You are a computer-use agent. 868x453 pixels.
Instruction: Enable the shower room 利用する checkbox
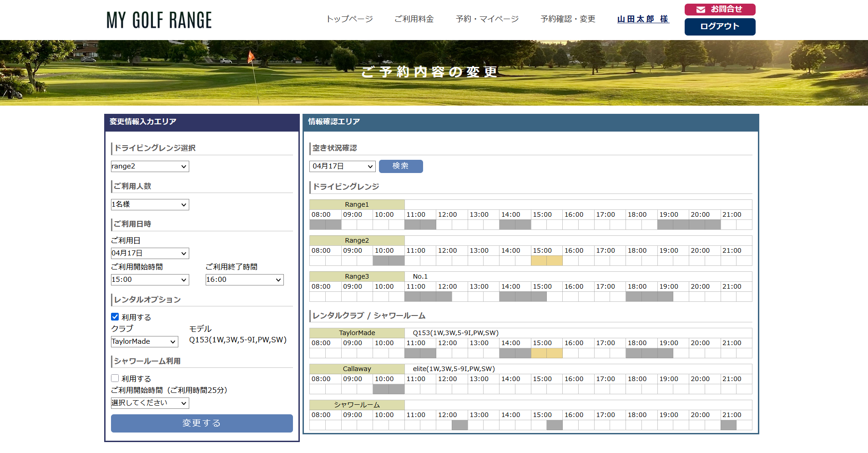(115, 378)
